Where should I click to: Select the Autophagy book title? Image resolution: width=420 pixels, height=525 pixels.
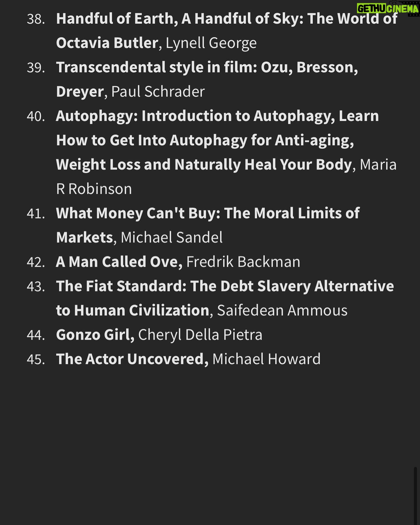click(217, 140)
